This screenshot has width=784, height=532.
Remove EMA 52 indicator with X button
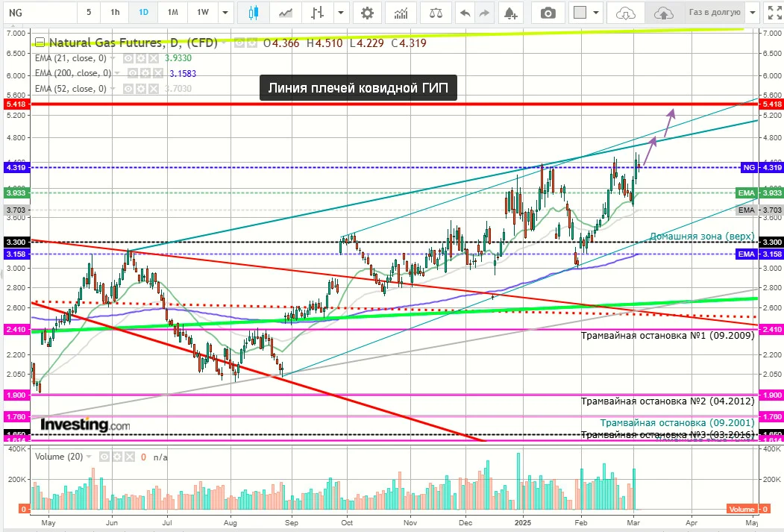(x=154, y=89)
